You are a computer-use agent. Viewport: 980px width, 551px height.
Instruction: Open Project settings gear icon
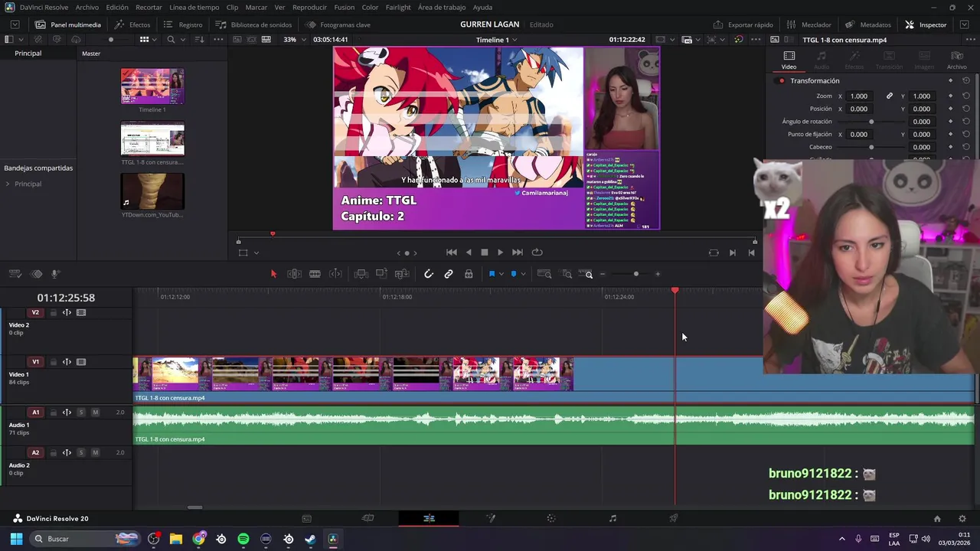click(x=963, y=518)
